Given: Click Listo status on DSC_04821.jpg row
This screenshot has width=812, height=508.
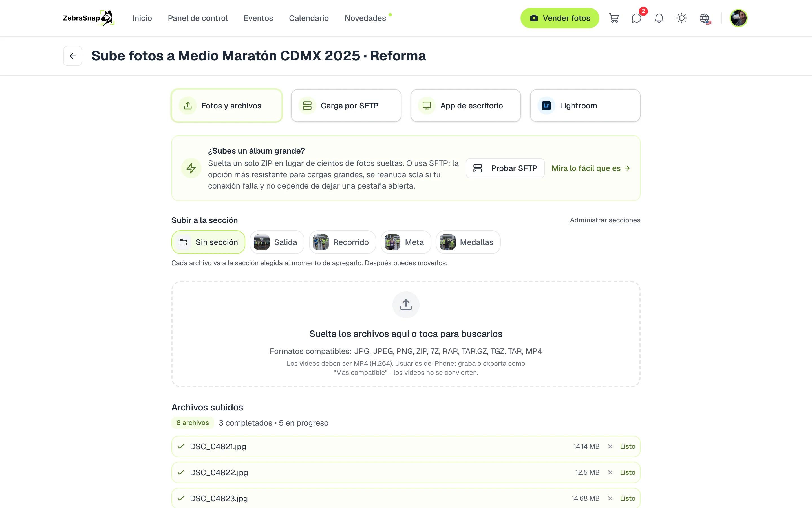Looking at the screenshot, I should [x=627, y=446].
